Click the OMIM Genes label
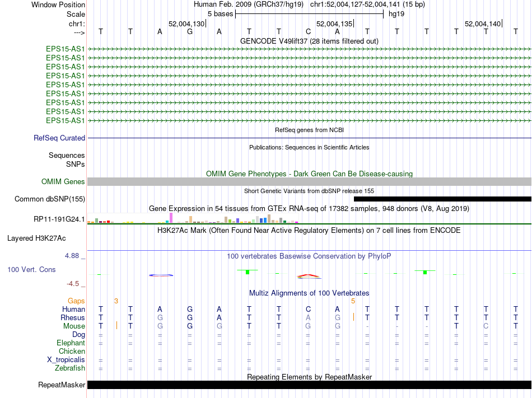The width and height of the screenshot is (532, 398). click(63, 182)
